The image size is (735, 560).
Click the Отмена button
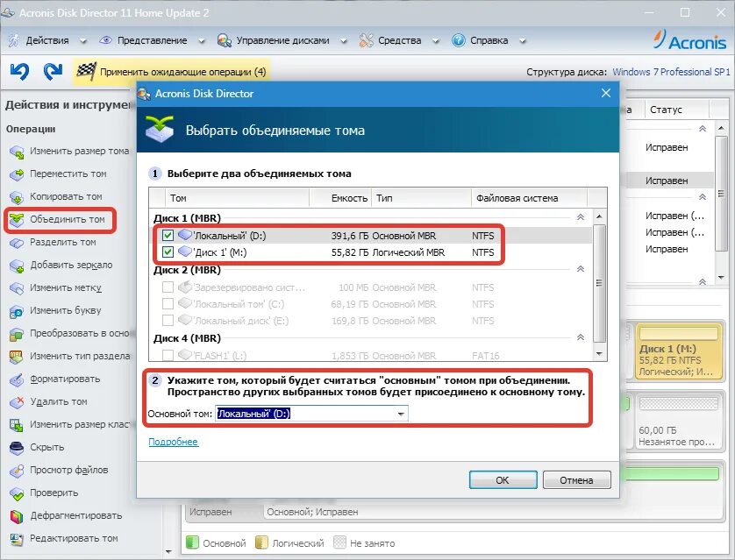[576, 480]
